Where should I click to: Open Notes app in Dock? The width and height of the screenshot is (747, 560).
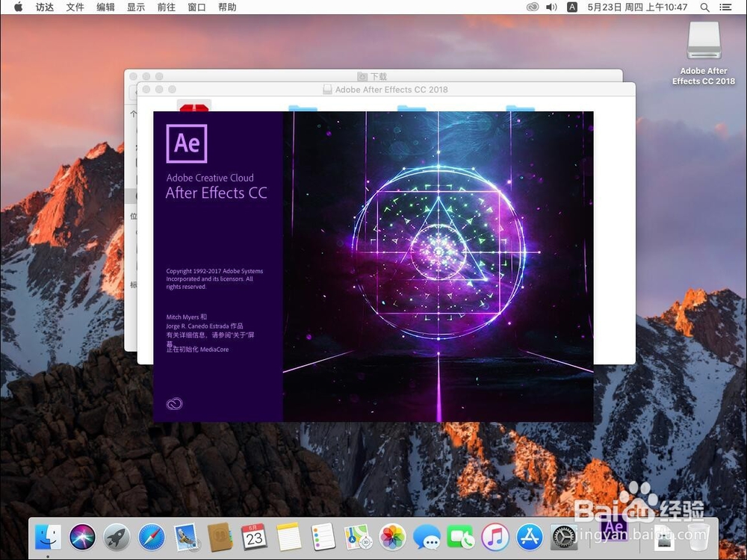[x=289, y=537]
